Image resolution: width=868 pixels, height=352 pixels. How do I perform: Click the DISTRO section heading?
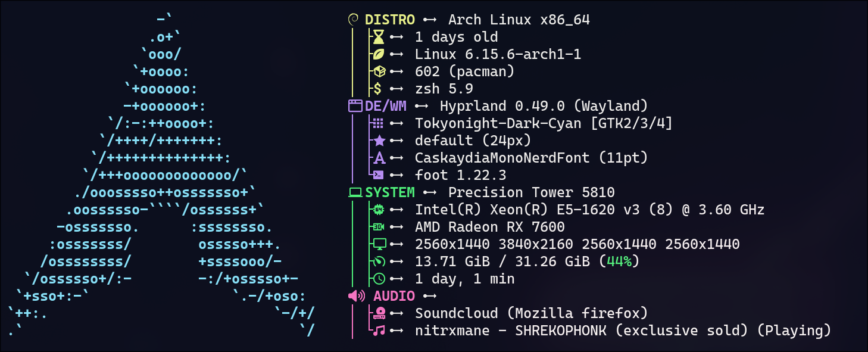[389, 20]
